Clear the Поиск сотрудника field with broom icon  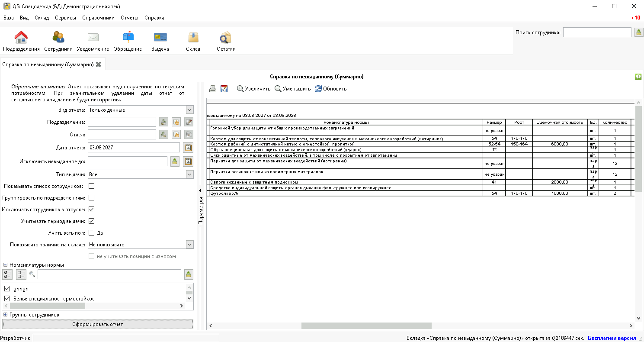639,32
